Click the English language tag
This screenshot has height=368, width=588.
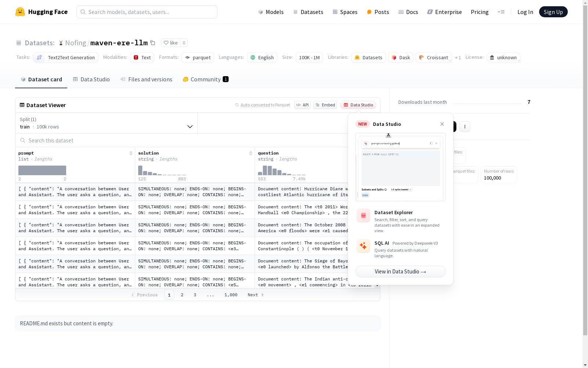coord(262,57)
